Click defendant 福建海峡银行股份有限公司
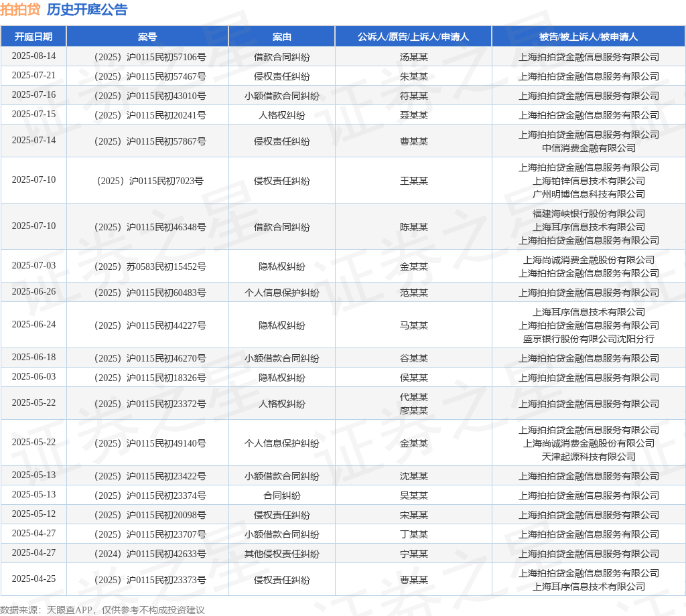The width and height of the screenshot is (686, 616). point(588,214)
